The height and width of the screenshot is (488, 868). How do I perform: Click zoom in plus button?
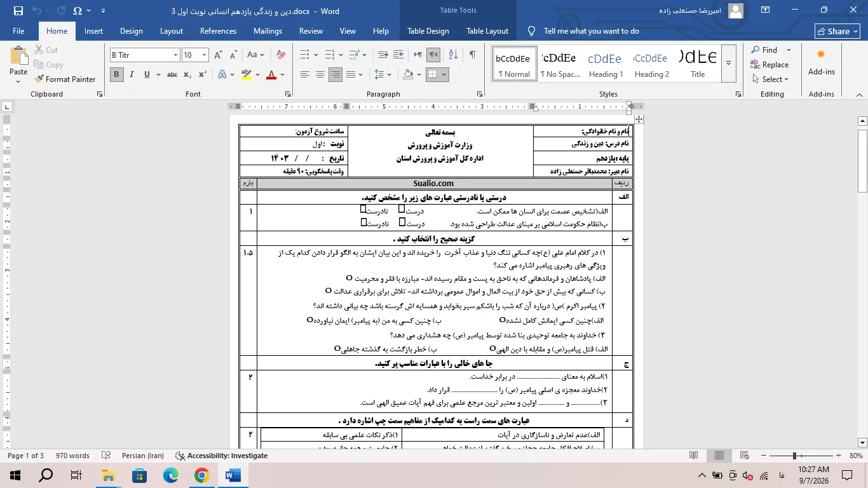pos(839,456)
